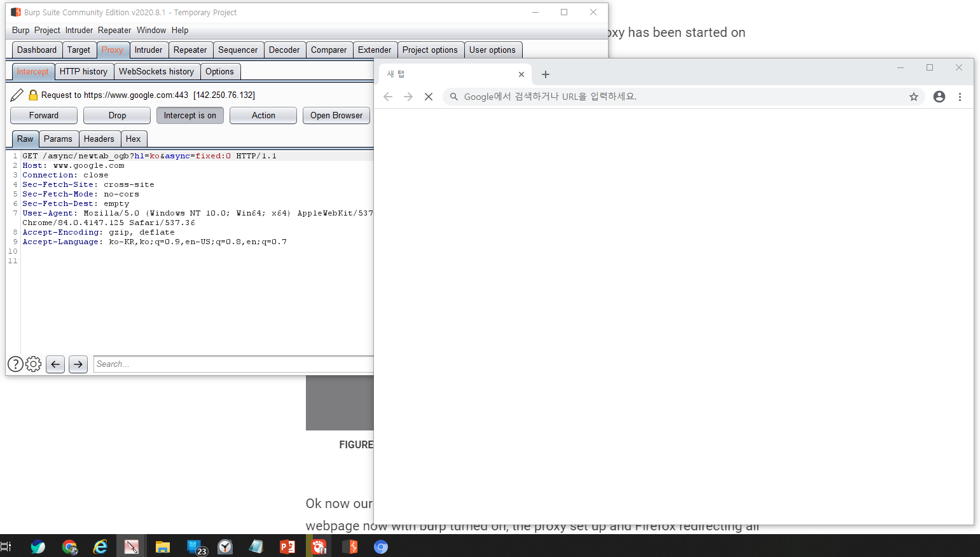Open the Proxy Options sub-tab
This screenshot has width=980, height=557.
[219, 71]
